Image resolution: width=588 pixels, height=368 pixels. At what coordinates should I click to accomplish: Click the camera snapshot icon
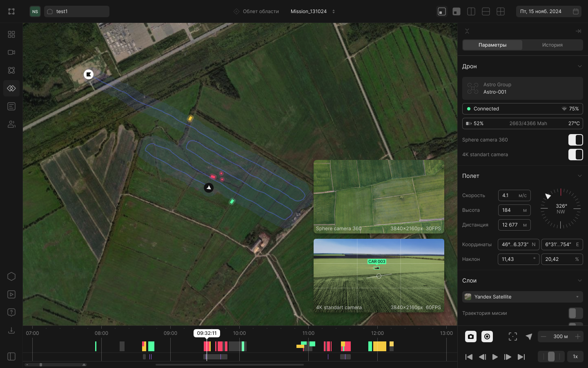471,337
